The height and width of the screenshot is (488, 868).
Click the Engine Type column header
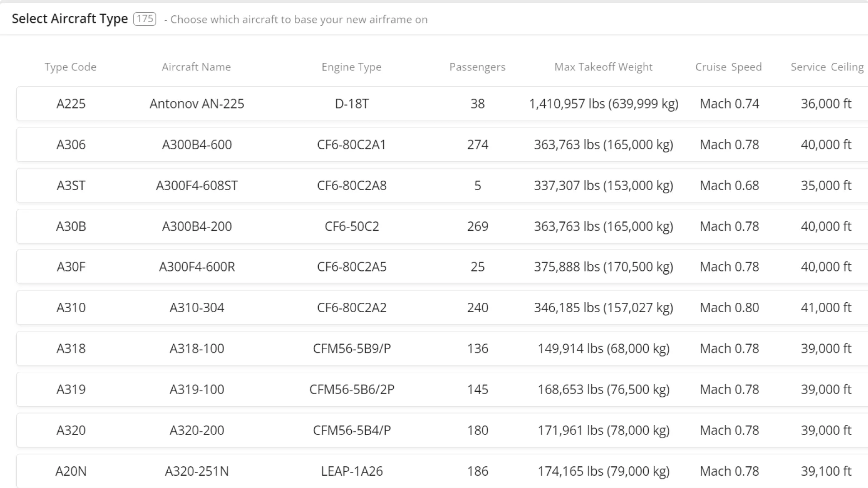[x=351, y=67]
